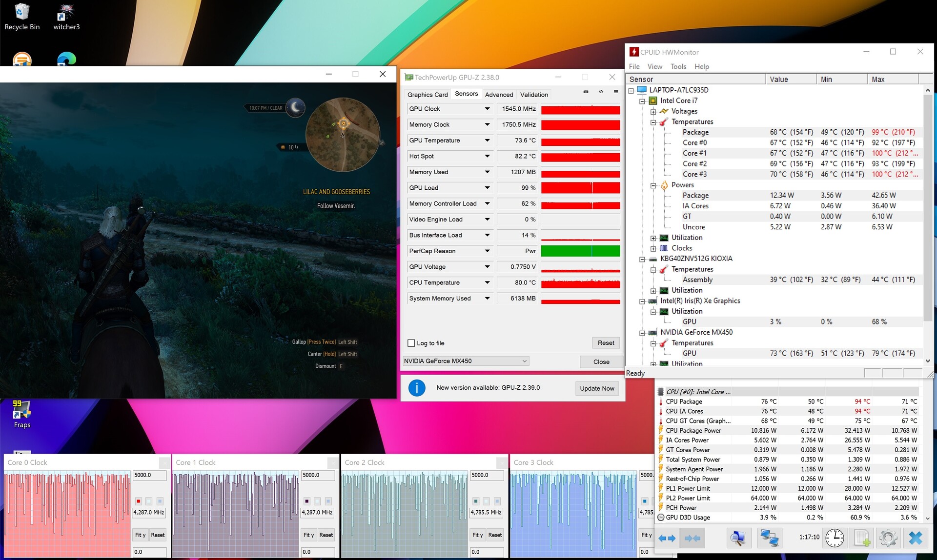
Task: Click the networked monitors icon in HWiNFO
Action: click(770, 538)
